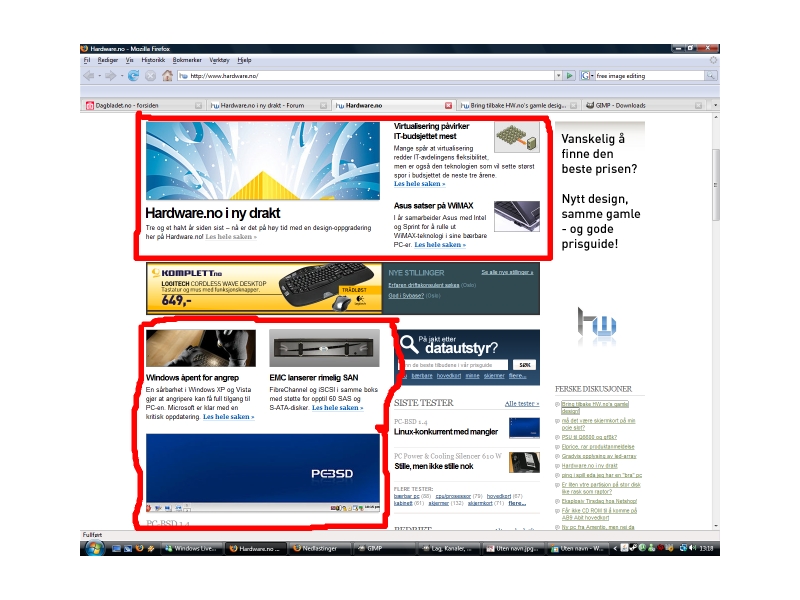Click the virtualization article thumbnail image

point(517,137)
